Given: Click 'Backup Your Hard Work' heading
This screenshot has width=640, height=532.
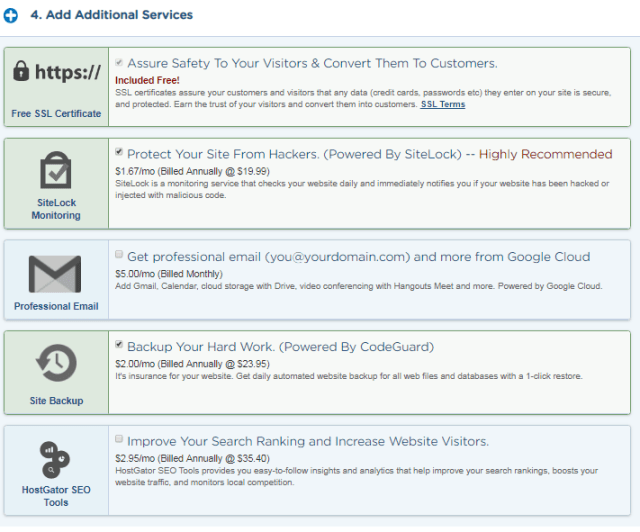Looking at the screenshot, I should pyautogui.click(x=280, y=347).
